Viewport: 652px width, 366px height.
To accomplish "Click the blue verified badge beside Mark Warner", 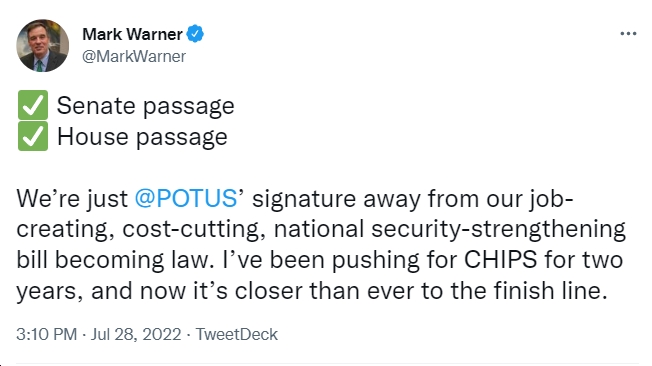I will pos(195,34).
